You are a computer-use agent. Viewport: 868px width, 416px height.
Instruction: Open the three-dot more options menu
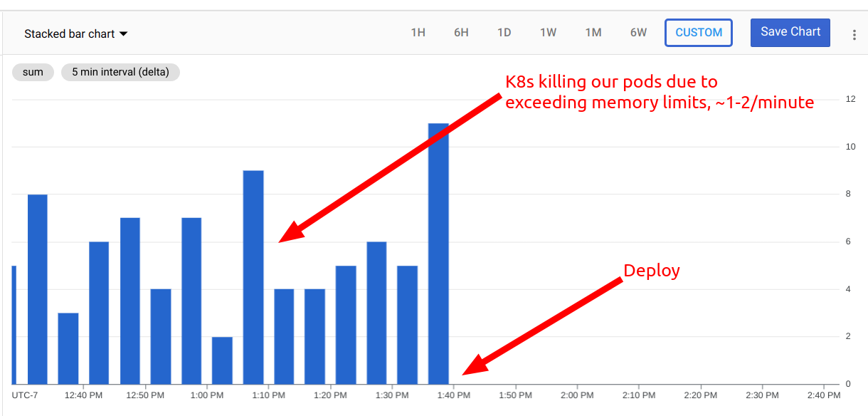[853, 32]
